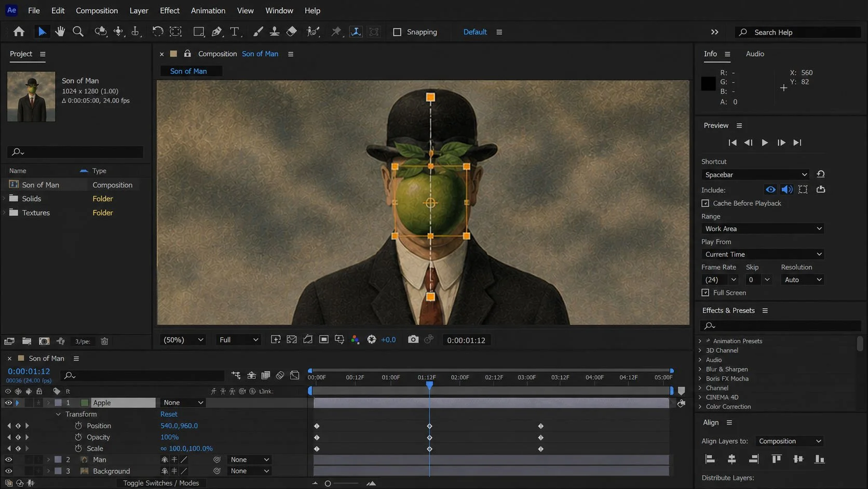Reset the Apple layer Transform
Screen dimensions: 868x489
click(169, 414)
